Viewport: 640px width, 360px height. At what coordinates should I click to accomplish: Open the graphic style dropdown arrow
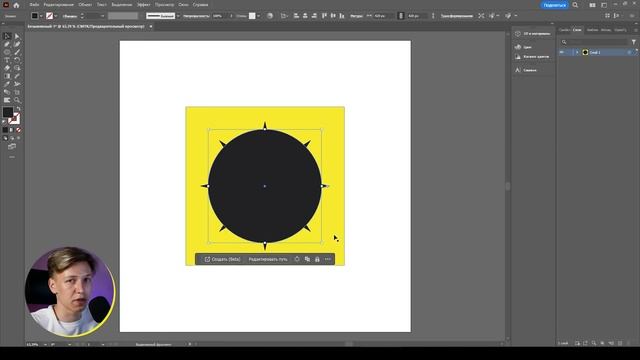point(258,16)
